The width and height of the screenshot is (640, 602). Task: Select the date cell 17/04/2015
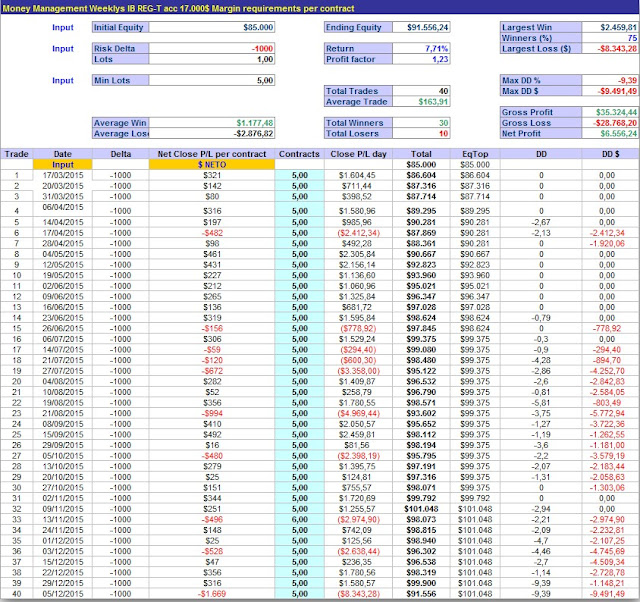tap(62, 233)
